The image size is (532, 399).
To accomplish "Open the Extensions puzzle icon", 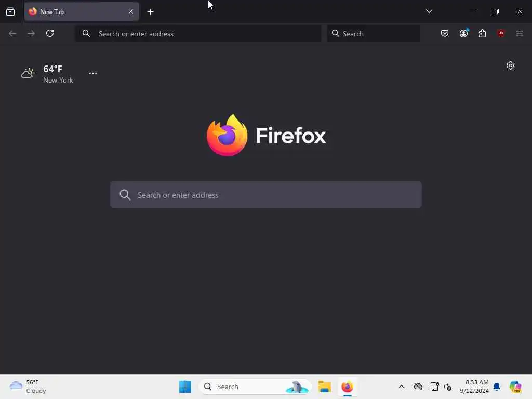I will click(482, 33).
